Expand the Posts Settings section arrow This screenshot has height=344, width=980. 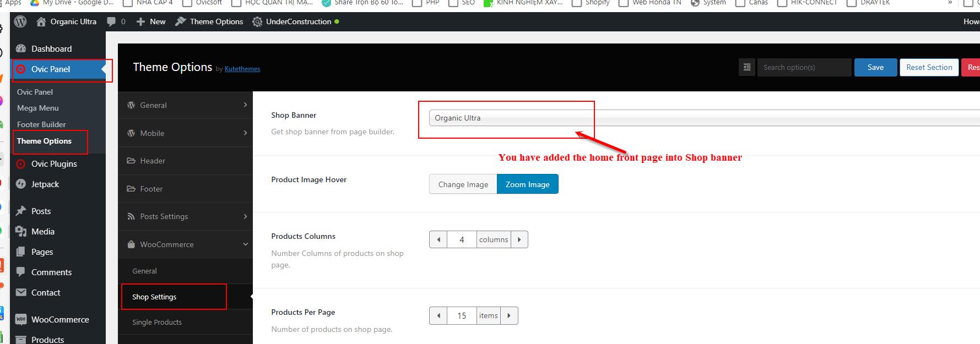pos(245,216)
